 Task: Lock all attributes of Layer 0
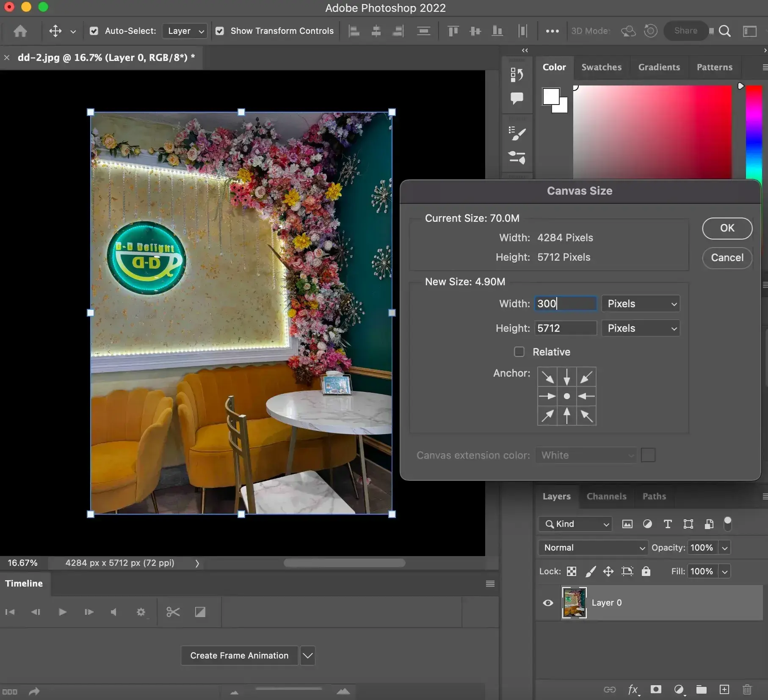[646, 571]
